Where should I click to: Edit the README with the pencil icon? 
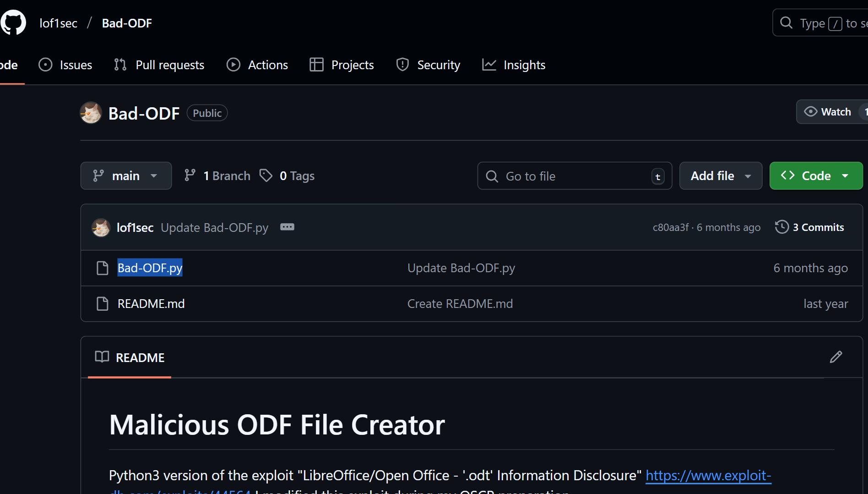[836, 357]
